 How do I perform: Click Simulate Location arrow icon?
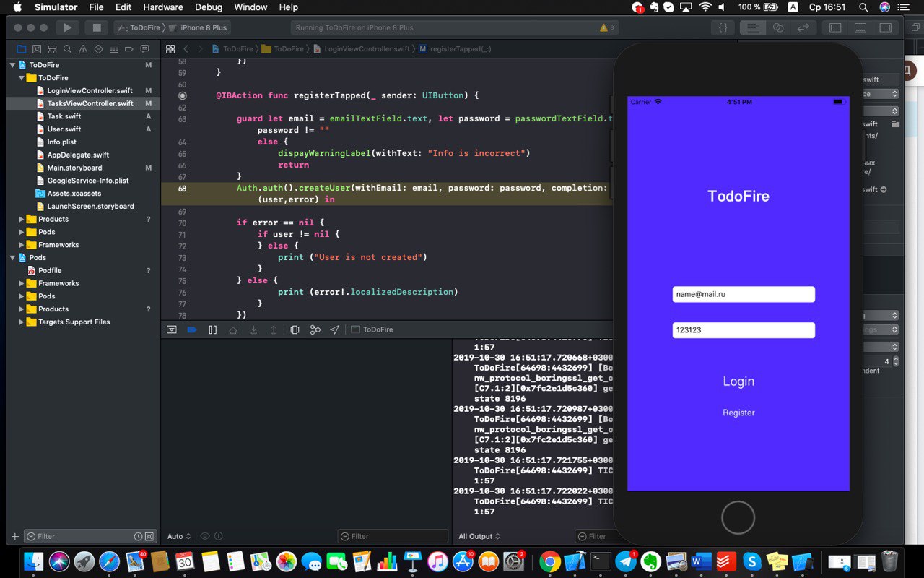pyautogui.click(x=335, y=329)
